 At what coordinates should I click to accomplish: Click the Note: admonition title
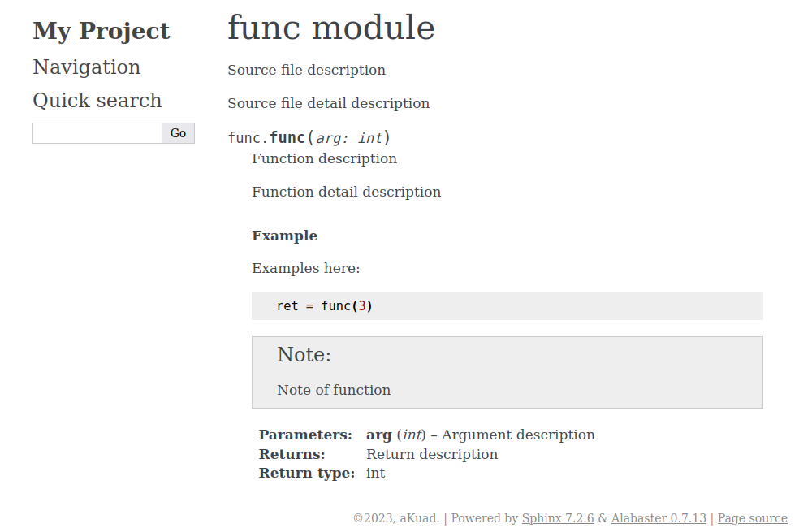(x=304, y=355)
